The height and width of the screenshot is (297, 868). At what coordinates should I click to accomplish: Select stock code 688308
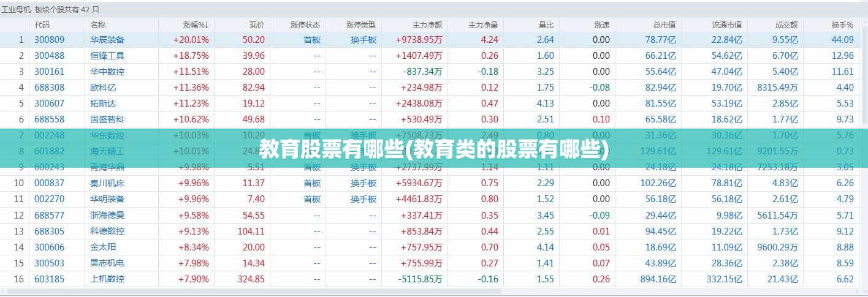pyautogui.click(x=49, y=87)
